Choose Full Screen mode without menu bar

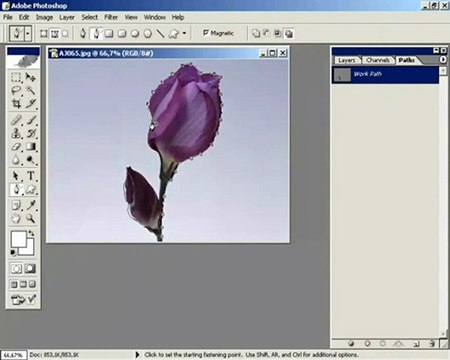pyautogui.click(x=32, y=284)
